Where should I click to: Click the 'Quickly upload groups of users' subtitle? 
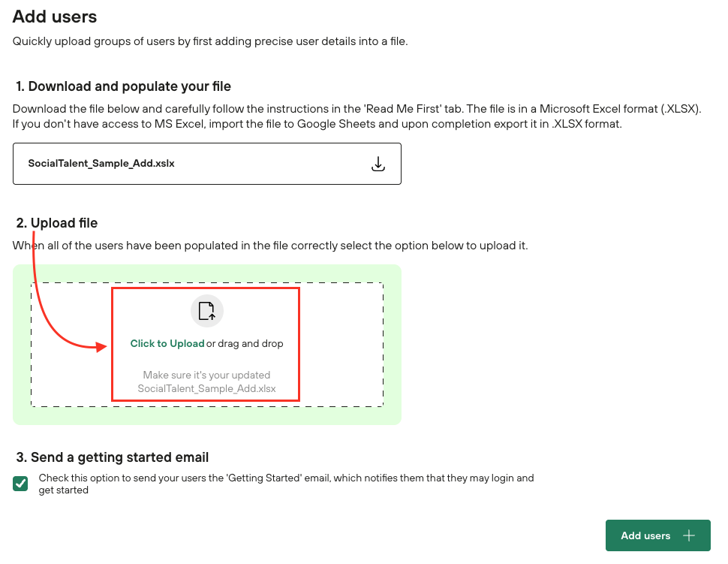pyautogui.click(x=209, y=41)
